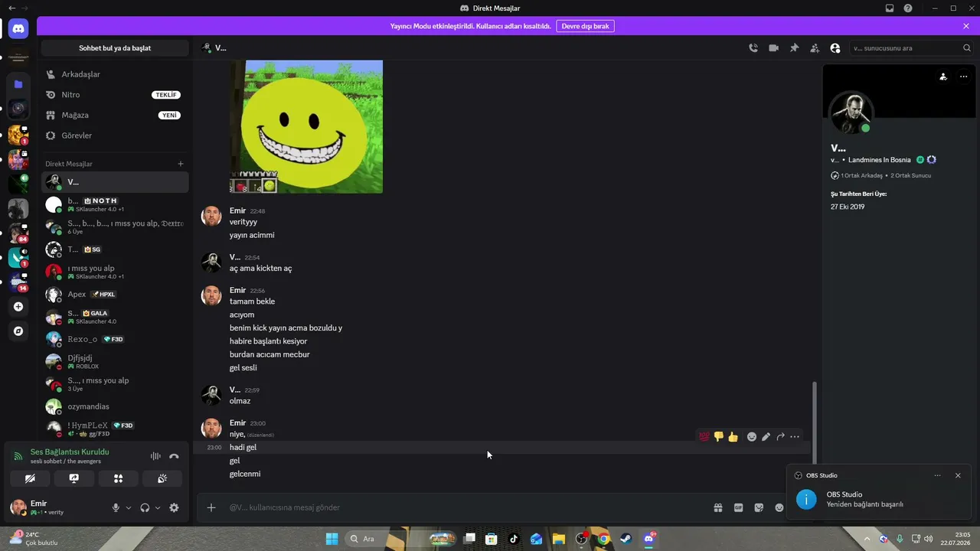Viewport: 980px width, 551px height.
Task: React with the thumbs down emoji
Action: [x=718, y=437]
